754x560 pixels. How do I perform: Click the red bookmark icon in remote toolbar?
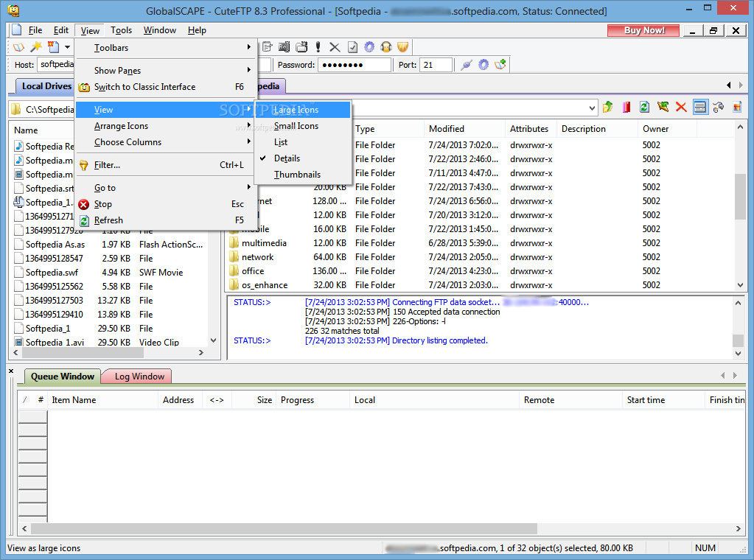(x=626, y=107)
